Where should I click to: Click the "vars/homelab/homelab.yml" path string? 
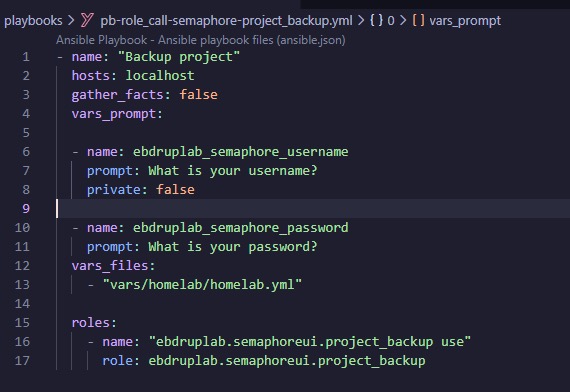[202, 284]
